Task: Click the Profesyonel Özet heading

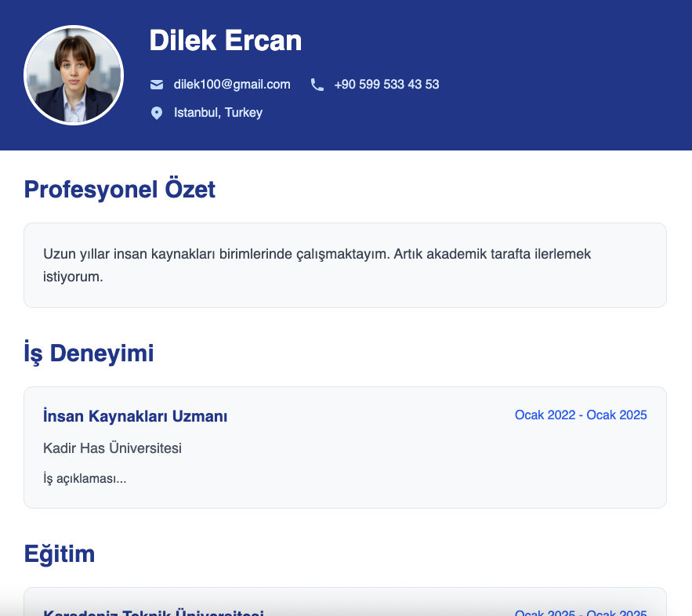Action: [x=120, y=190]
